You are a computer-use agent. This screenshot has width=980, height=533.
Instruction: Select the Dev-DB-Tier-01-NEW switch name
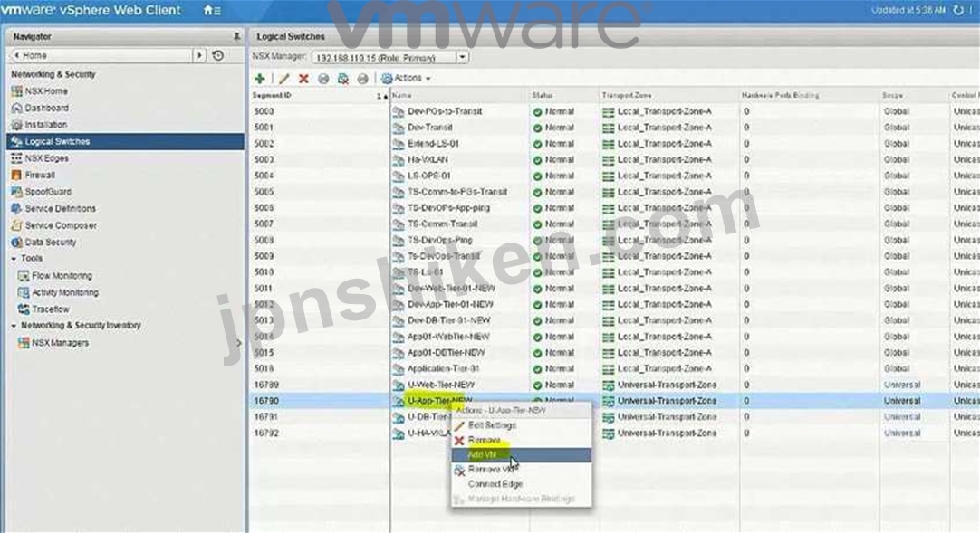tap(449, 321)
